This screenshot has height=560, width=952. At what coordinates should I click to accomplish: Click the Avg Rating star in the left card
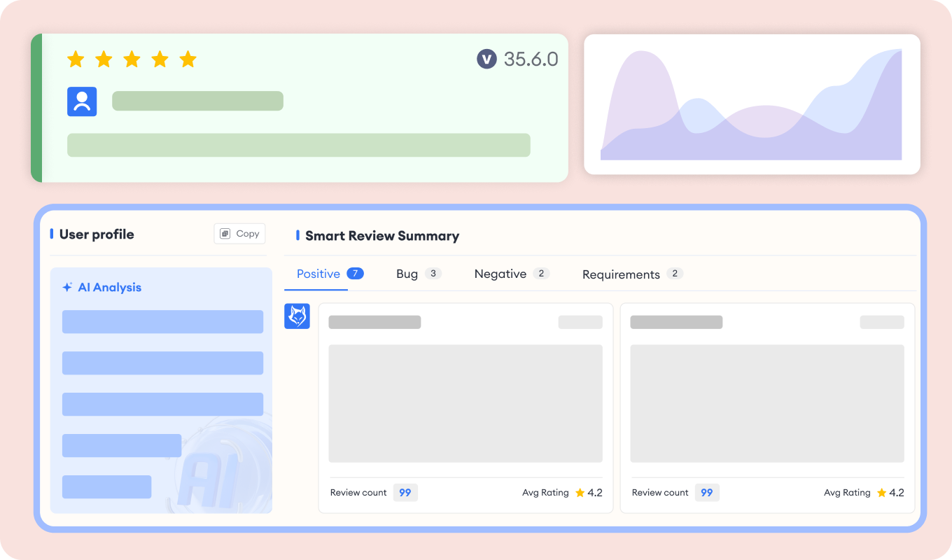click(x=580, y=493)
